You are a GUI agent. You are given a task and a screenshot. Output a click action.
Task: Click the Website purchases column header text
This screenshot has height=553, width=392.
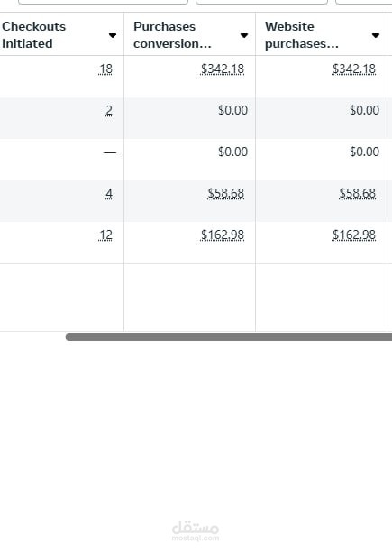click(302, 35)
